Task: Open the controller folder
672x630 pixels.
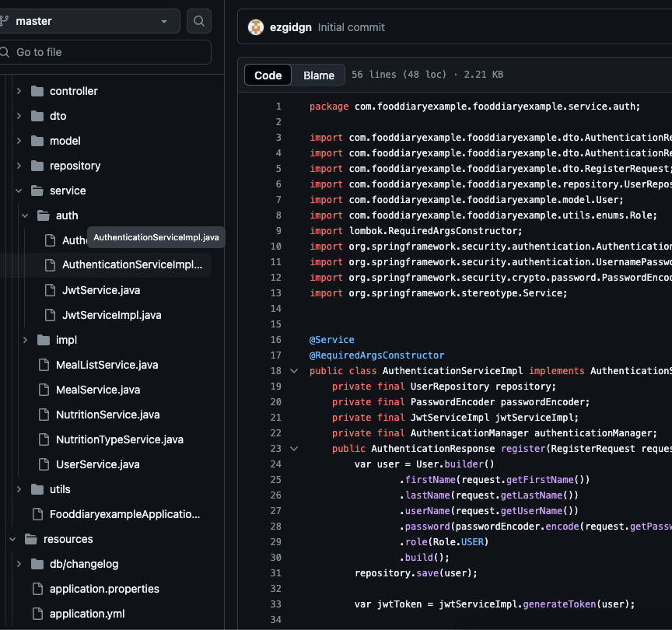Action: [x=74, y=91]
